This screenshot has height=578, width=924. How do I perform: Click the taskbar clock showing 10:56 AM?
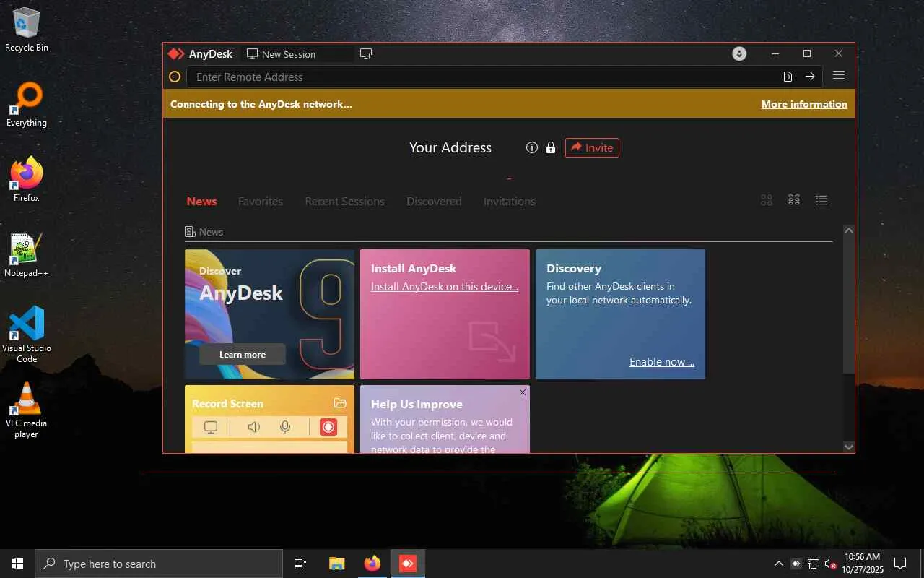coord(862,564)
